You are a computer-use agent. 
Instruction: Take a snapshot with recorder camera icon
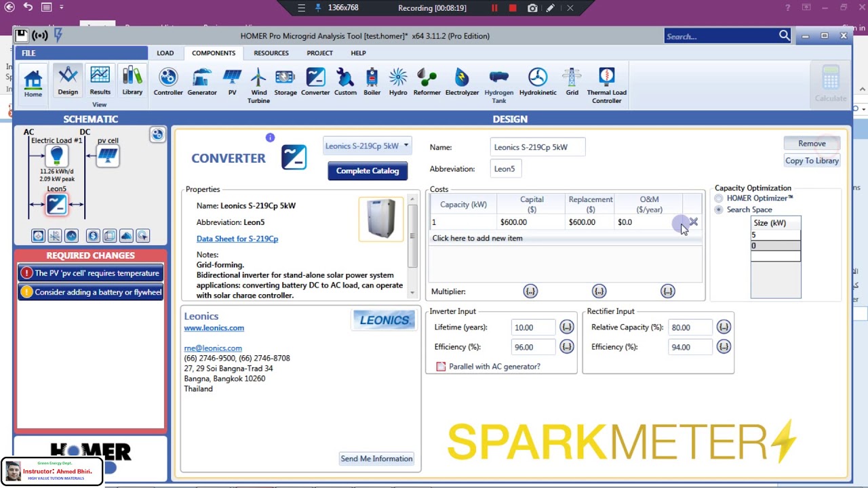[x=532, y=8]
